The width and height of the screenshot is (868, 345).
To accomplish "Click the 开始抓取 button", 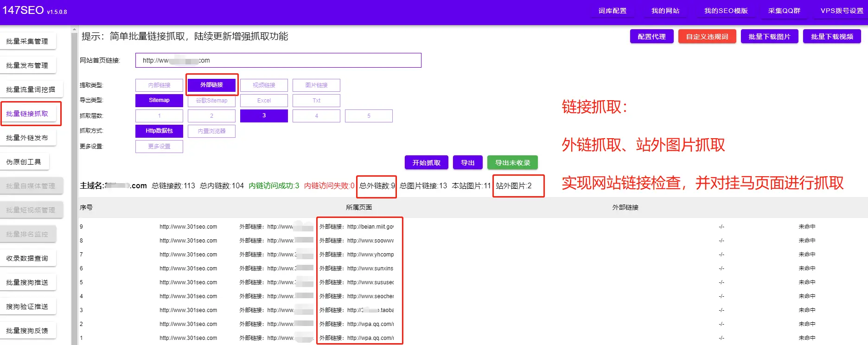I will coord(426,163).
